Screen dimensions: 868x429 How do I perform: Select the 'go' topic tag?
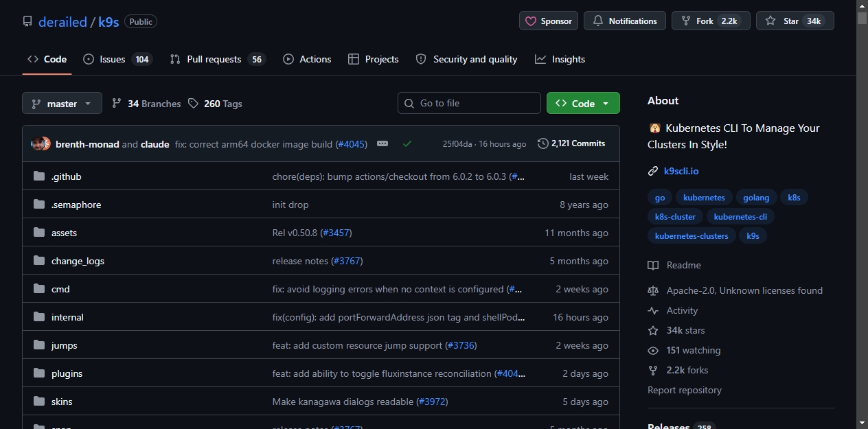660,198
